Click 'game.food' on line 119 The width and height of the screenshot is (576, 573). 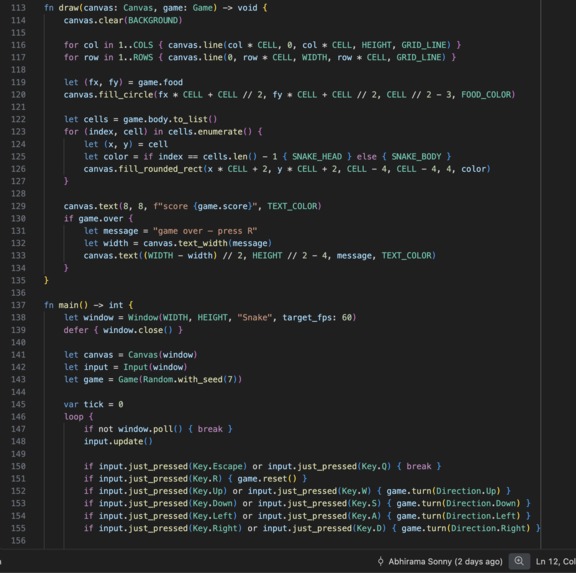tap(160, 82)
